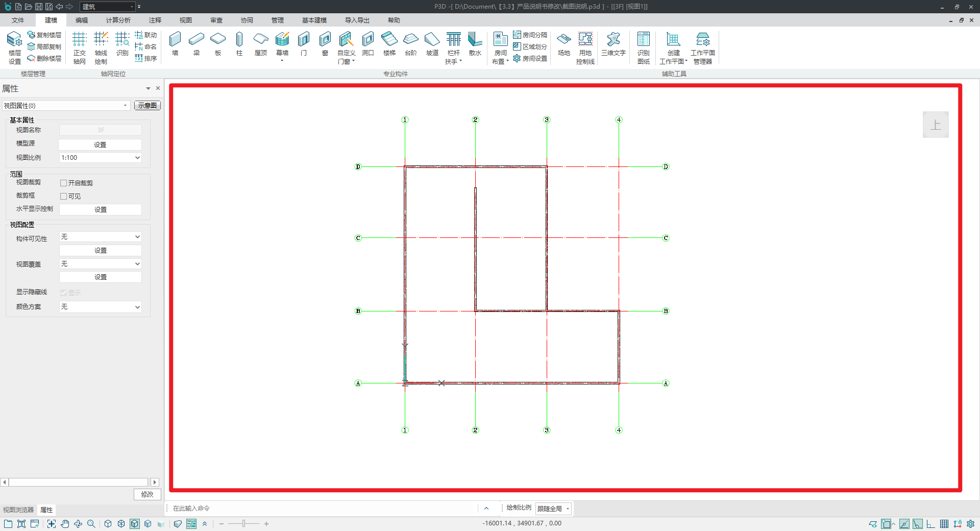This screenshot has height=531, width=980.
Task: Select the 场地 site tool
Action: [564, 44]
